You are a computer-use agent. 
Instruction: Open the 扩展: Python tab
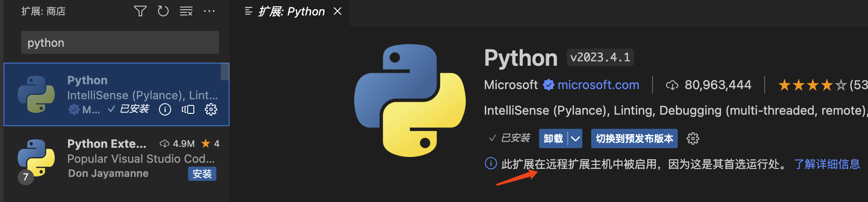pos(290,11)
